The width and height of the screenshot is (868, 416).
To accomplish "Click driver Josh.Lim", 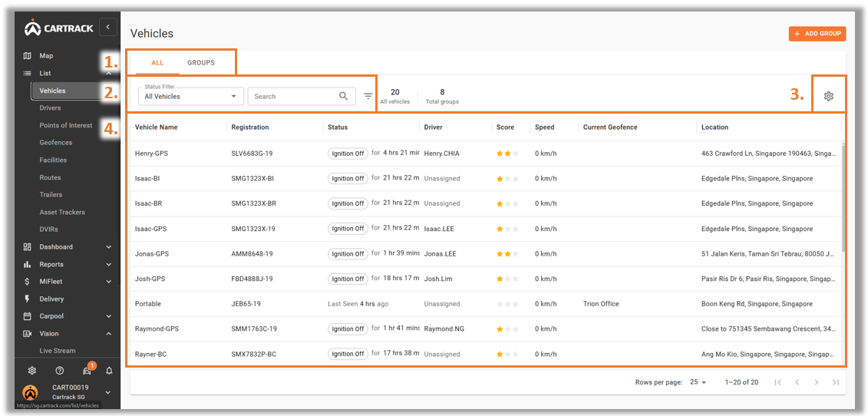I will coord(438,279).
